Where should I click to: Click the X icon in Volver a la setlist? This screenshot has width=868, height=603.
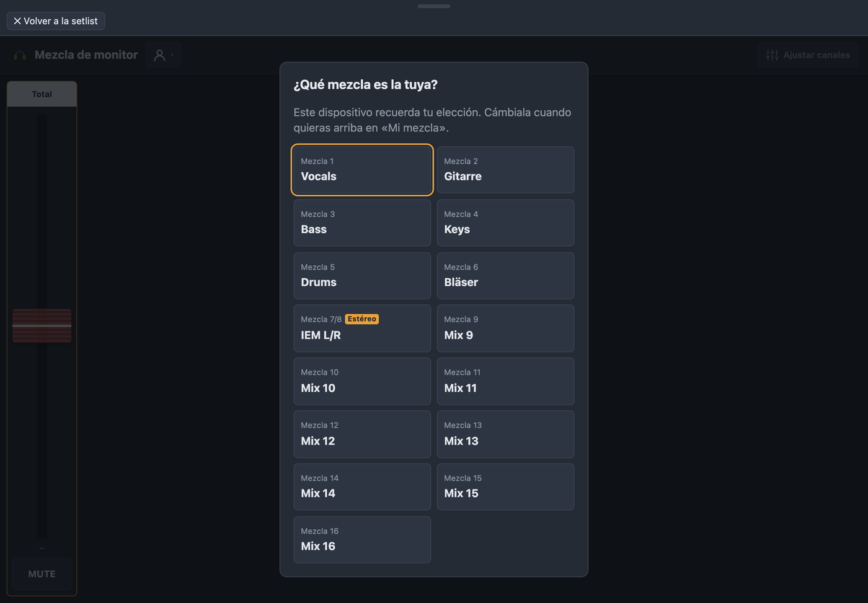click(17, 21)
